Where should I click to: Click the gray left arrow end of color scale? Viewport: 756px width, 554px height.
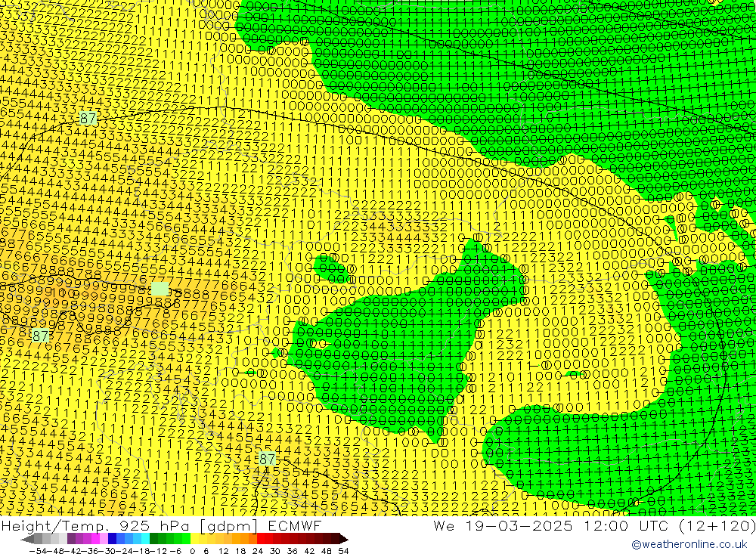[x=27, y=539]
